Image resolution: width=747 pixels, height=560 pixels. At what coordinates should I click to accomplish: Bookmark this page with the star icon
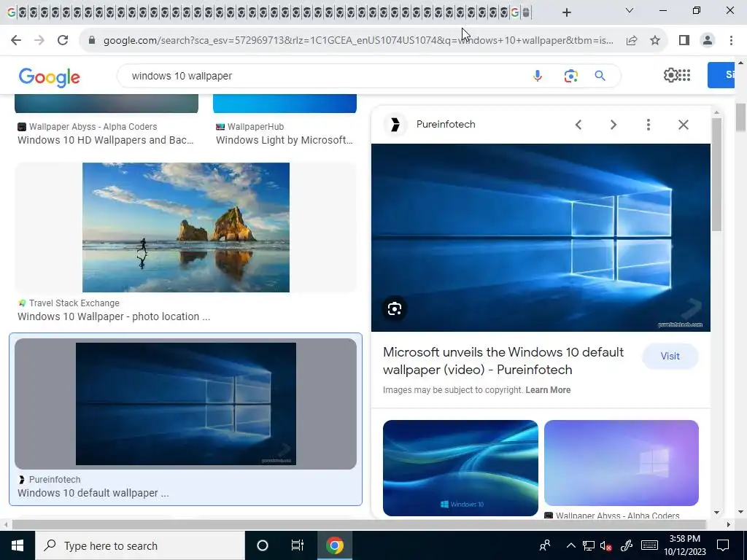tap(655, 41)
